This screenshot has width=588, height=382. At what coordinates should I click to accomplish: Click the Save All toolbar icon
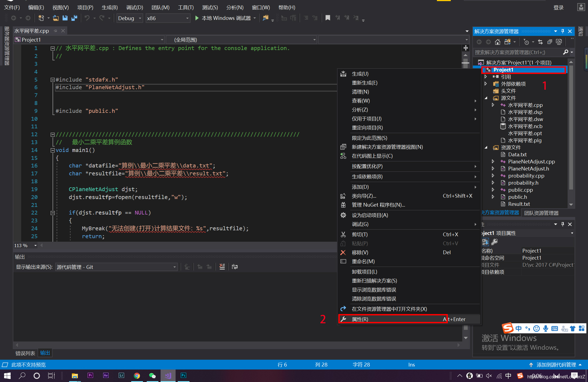(74, 18)
